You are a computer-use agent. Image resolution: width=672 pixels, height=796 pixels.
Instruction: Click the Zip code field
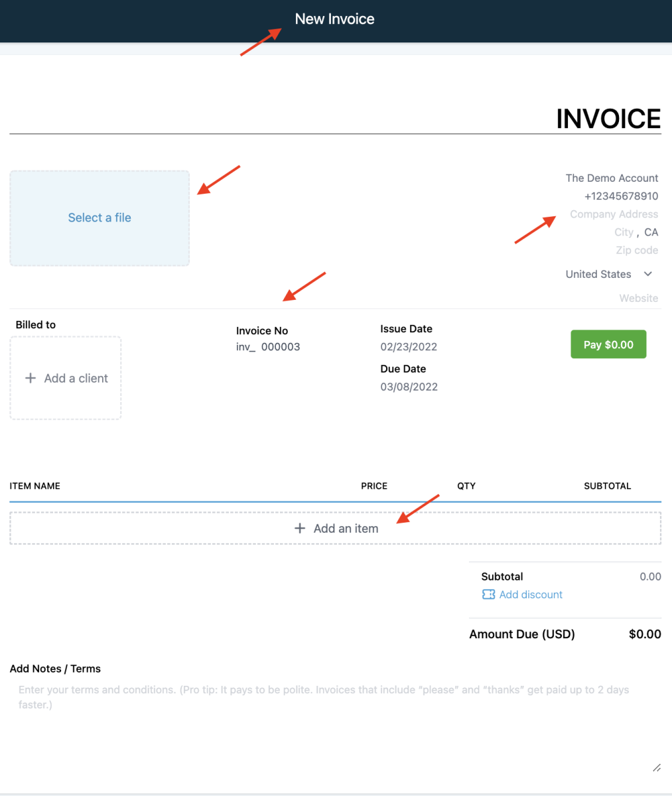[x=637, y=250]
